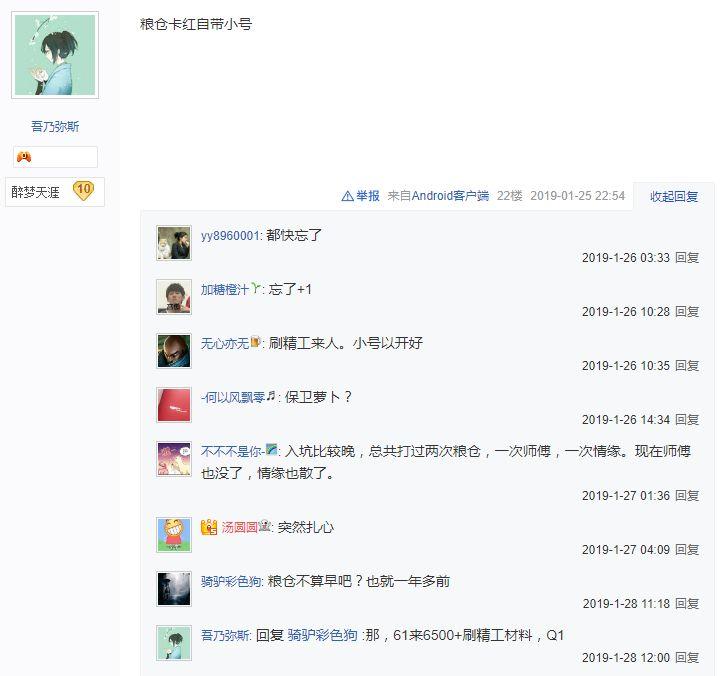Open 加糖橙汁's avatar picture
Image resolution: width=720 pixels, height=676 pixels.
pos(174,297)
